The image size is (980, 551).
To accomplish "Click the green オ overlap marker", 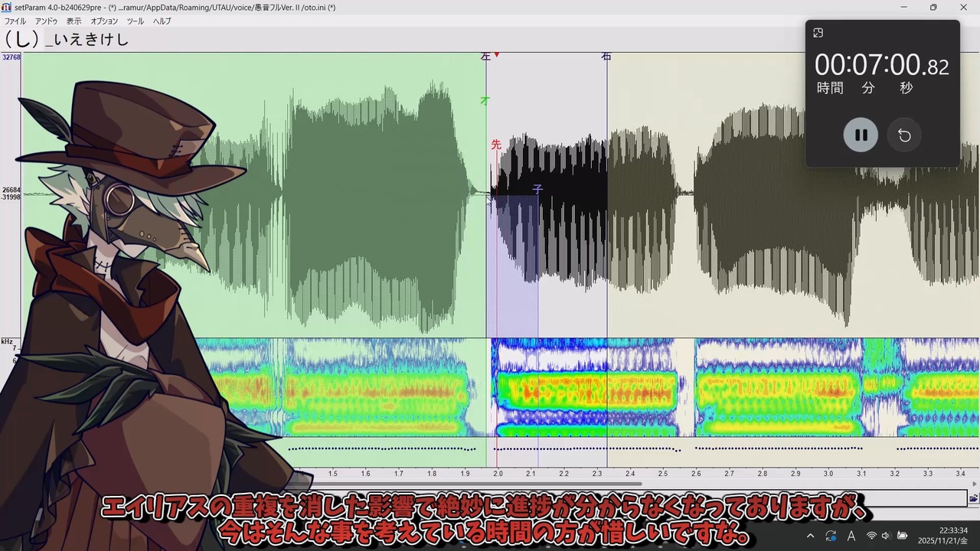I will point(485,100).
